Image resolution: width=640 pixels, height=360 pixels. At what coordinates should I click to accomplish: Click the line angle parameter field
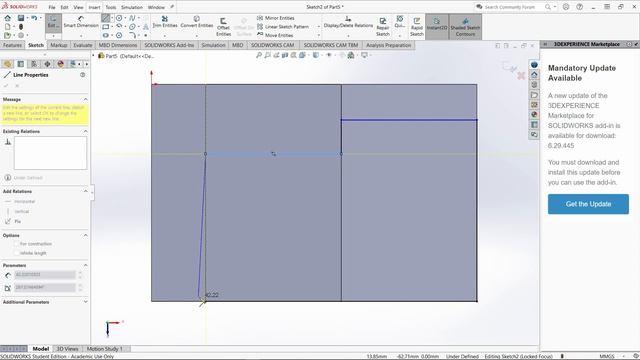[x=45, y=288]
